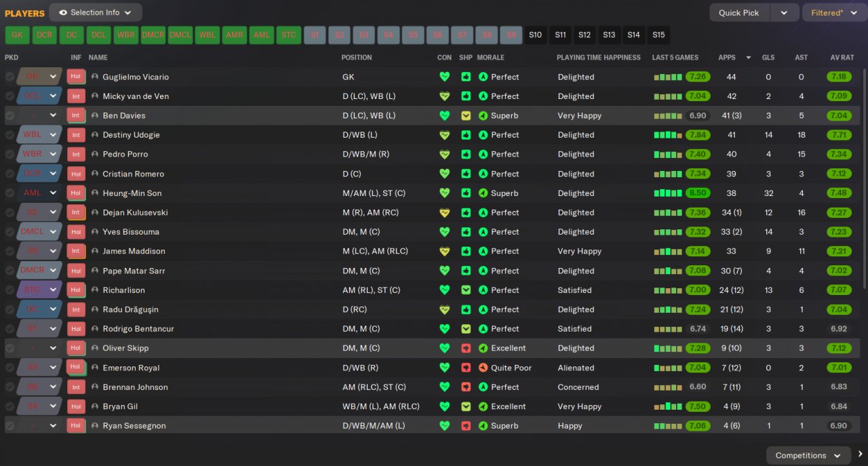The width and height of the screenshot is (868, 466).
Task: Click the person icon next to Richarlison
Action: click(x=95, y=290)
